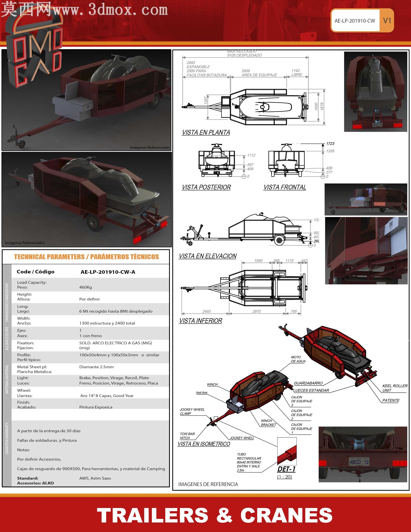
Task: Click the Fallas de soldaduras. y Pintura line
Action: [x=47, y=440]
